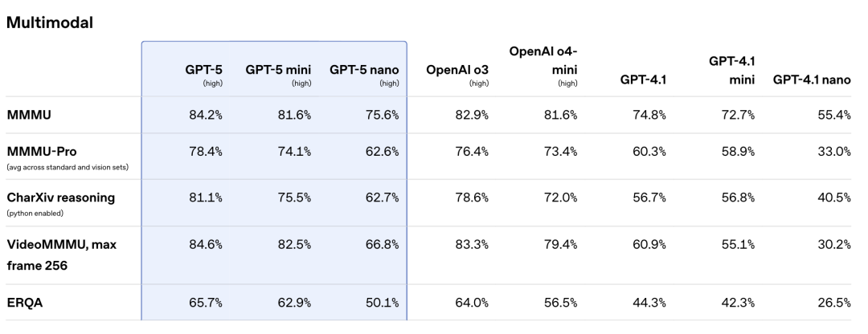The image size is (868, 334).
Task: Click the GPT-5 nano ERQA score 50.1%
Action: 383,303
